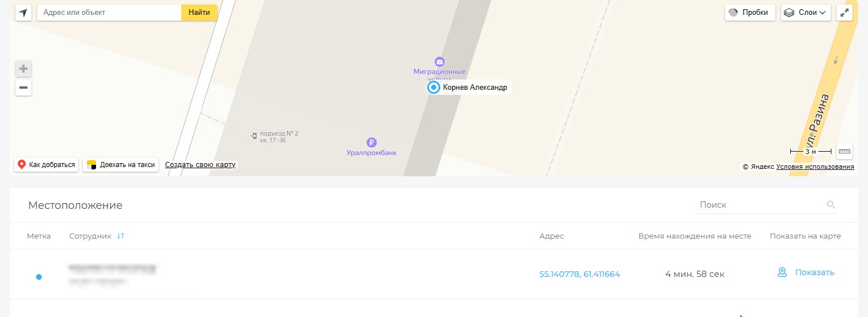Screen dimensions: 868x317
Task: Focus the Адрес или объект input field
Action: (x=109, y=13)
